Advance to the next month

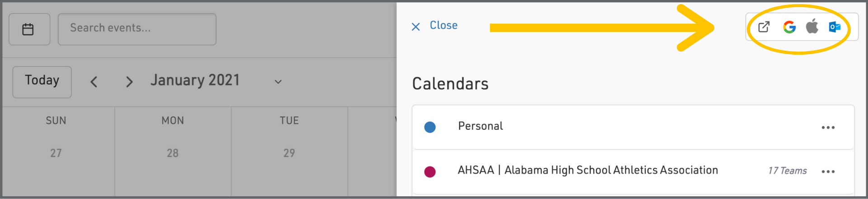pyautogui.click(x=129, y=82)
